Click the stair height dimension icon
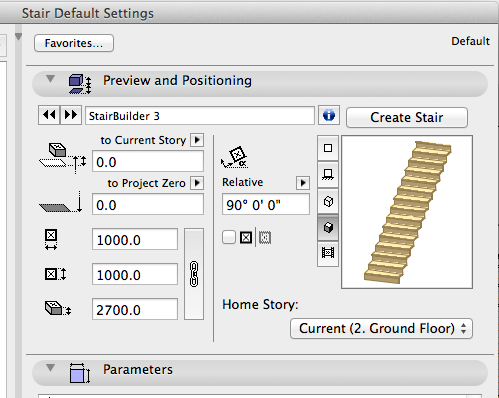Image resolution: width=499 pixels, height=398 pixels. (x=58, y=308)
